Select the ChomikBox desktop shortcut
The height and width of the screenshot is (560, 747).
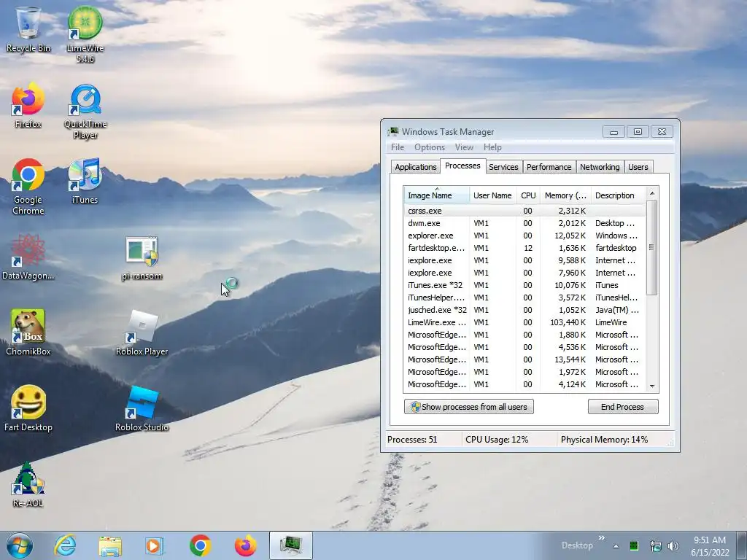click(x=28, y=332)
